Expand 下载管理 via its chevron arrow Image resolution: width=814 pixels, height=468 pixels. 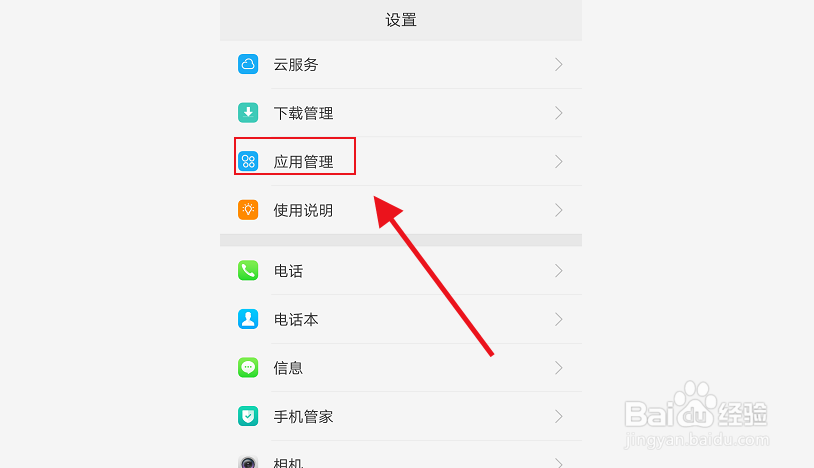click(x=559, y=113)
